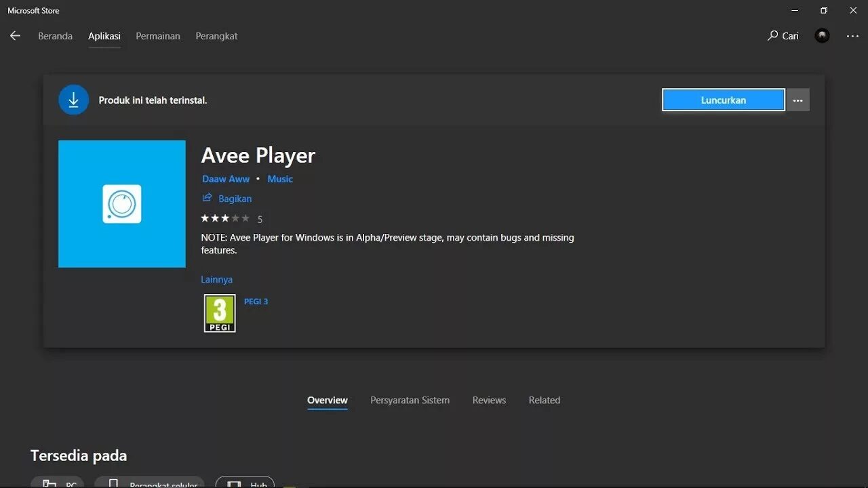The height and width of the screenshot is (488, 868).
Task: Go back with the arrow icon
Action: (x=15, y=36)
